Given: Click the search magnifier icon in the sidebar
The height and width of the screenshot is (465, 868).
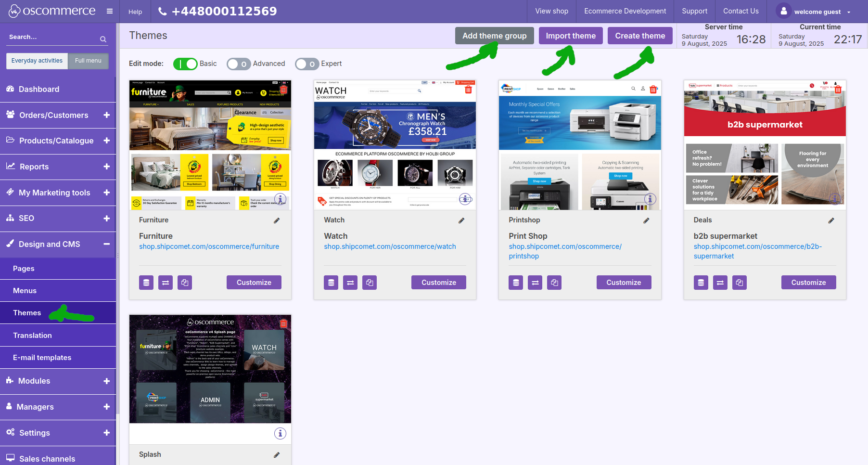Looking at the screenshot, I should pos(103,39).
